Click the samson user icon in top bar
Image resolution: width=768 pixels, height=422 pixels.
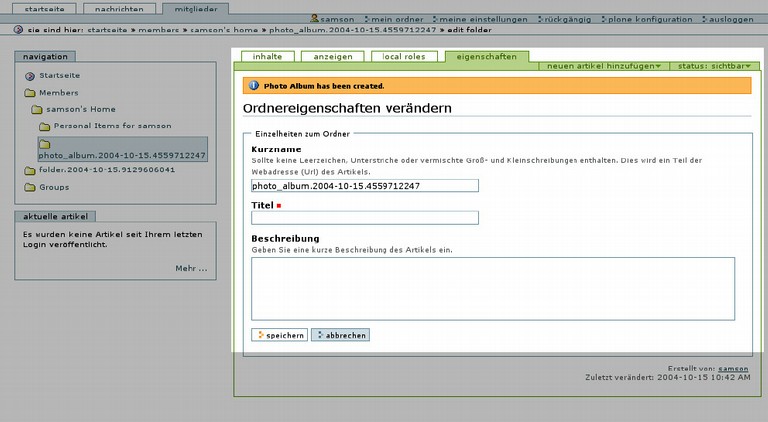click(x=315, y=19)
